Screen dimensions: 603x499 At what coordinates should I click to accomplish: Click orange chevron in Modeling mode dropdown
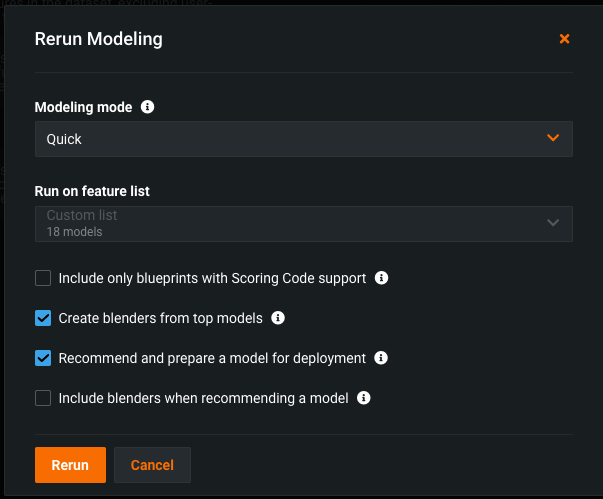[x=553, y=138]
